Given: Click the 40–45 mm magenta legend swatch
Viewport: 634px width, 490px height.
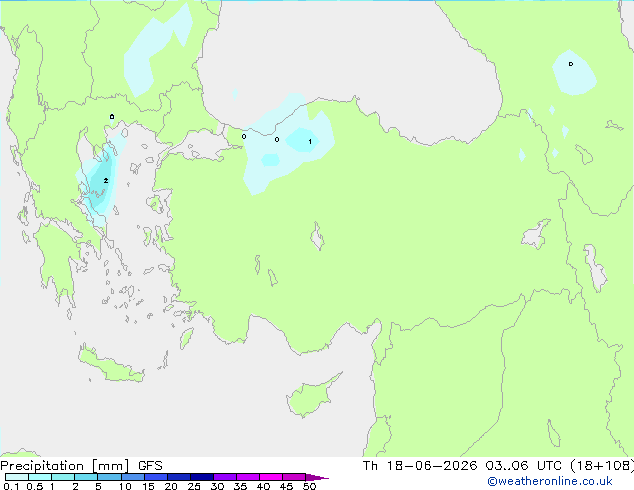Looking at the screenshot, I should coord(271,477).
